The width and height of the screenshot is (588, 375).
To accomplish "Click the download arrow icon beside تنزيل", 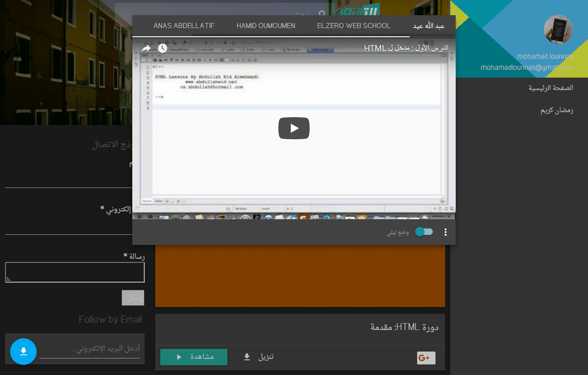I will (247, 357).
